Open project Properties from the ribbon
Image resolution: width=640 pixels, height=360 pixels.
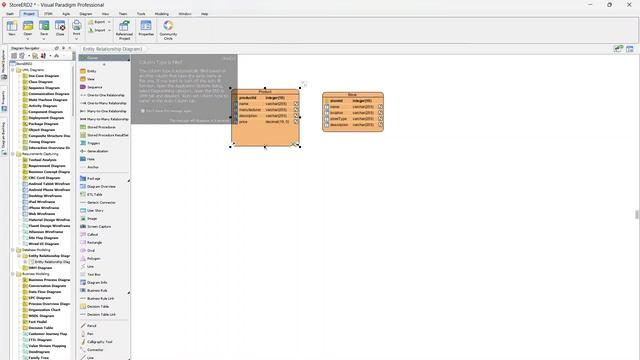pyautogui.click(x=146, y=28)
